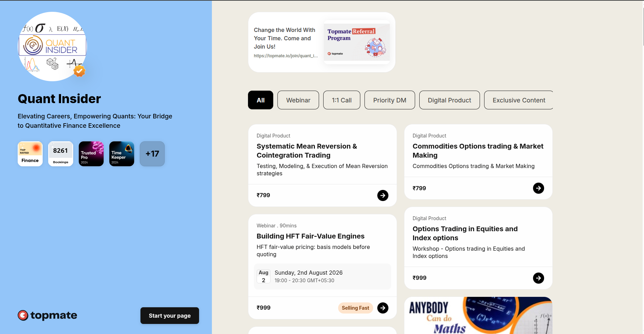Open Commodities Options trading & Market Making title
The height and width of the screenshot is (334, 644).
pyautogui.click(x=478, y=151)
